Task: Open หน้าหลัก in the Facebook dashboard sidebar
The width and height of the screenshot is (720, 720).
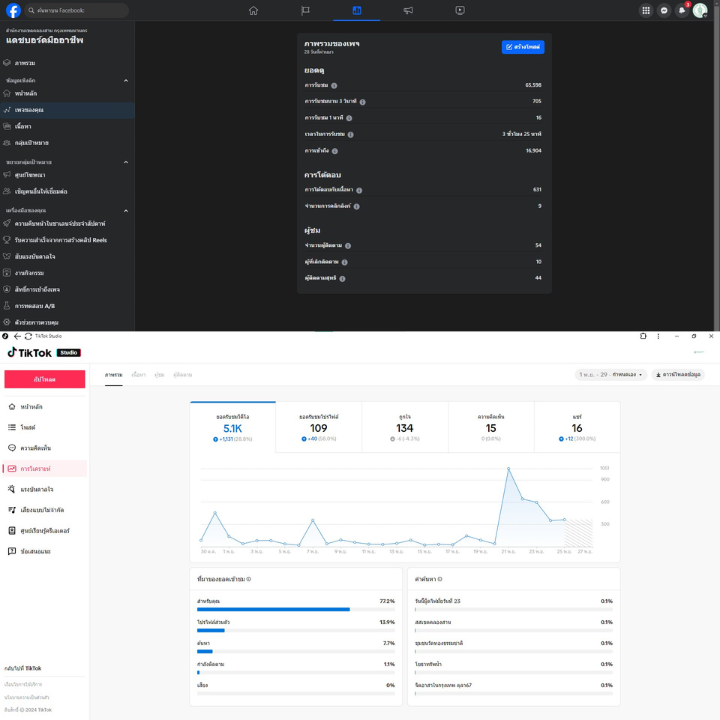Action: tap(68, 93)
